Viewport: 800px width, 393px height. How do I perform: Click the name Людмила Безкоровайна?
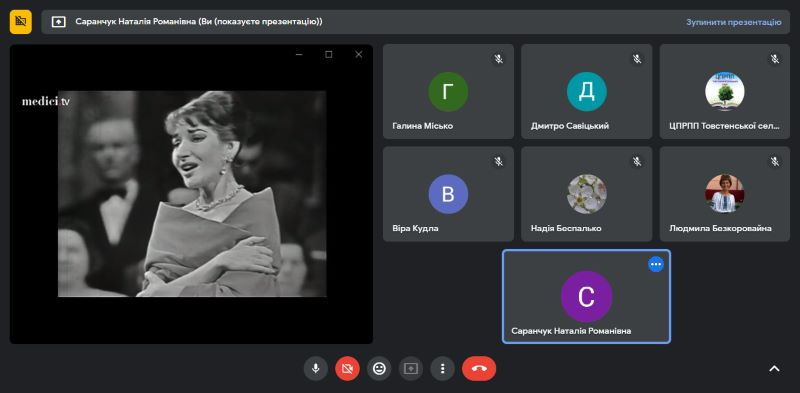720,229
